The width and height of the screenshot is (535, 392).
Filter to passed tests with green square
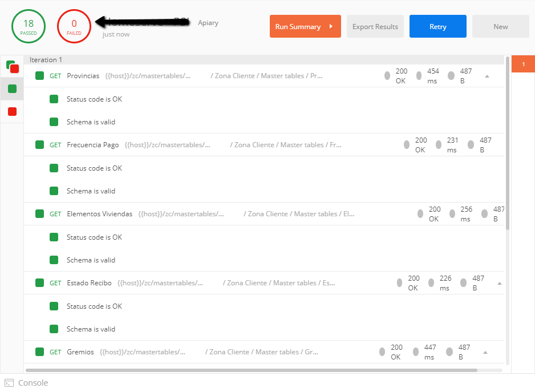[13, 89]
